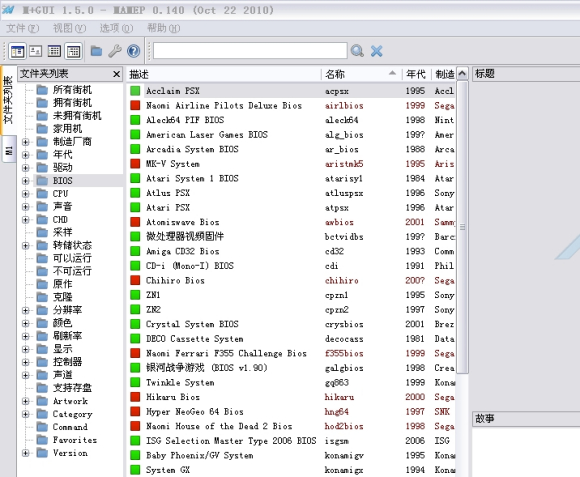This screenshot has width=580, height=477.
Task: Click the game list scroll-up arrow
Action: click(x=462, y=74)
